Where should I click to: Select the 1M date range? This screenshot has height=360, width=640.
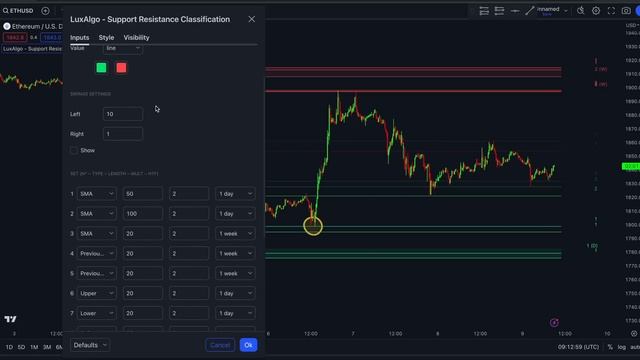(34, 347)
